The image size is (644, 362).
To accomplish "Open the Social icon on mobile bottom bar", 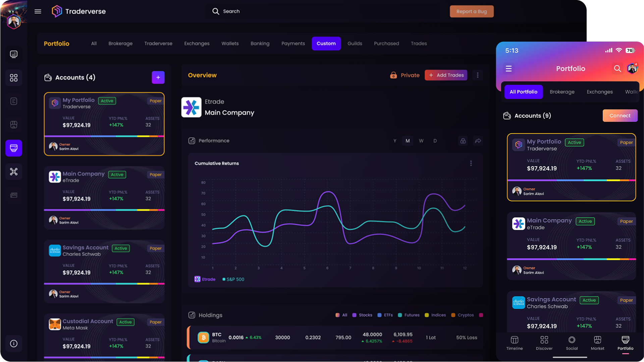I will tap(572, 340).
